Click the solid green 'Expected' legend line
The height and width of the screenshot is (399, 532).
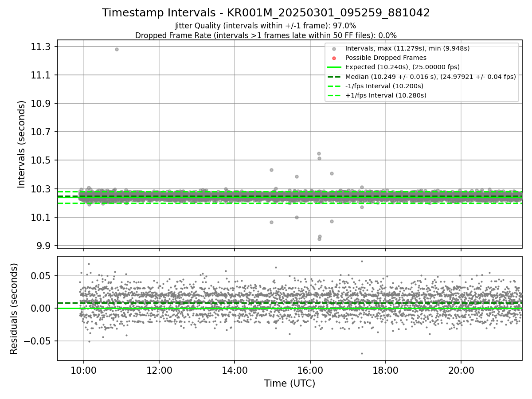pyautogui.click(x=334, y=67)
